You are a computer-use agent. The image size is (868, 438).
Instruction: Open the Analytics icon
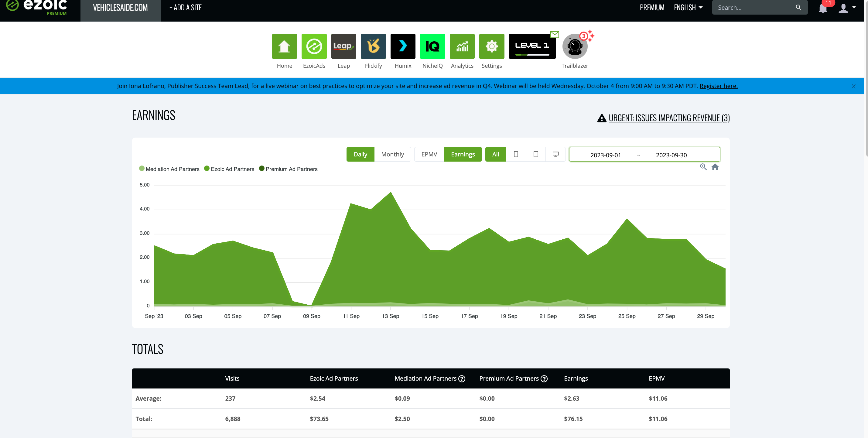462,46
